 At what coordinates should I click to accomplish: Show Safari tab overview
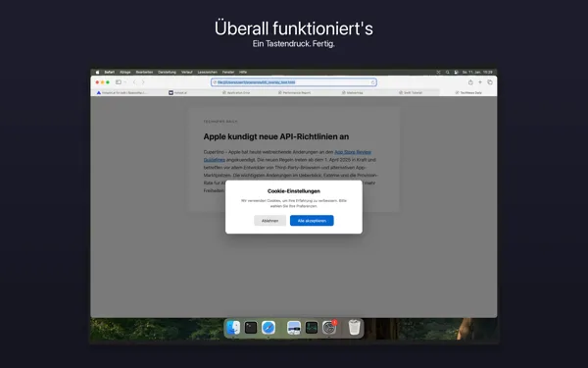click(x=490, y=82)
